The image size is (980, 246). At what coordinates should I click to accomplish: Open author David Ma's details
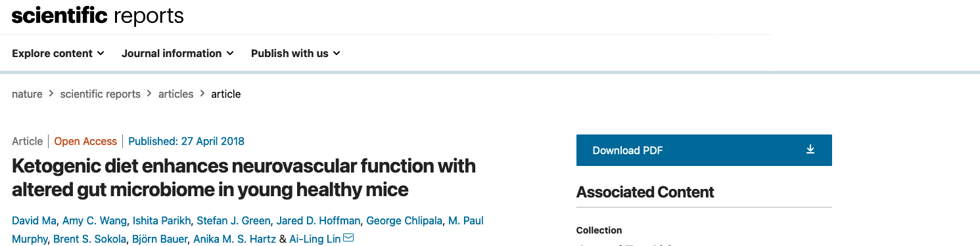33,220
